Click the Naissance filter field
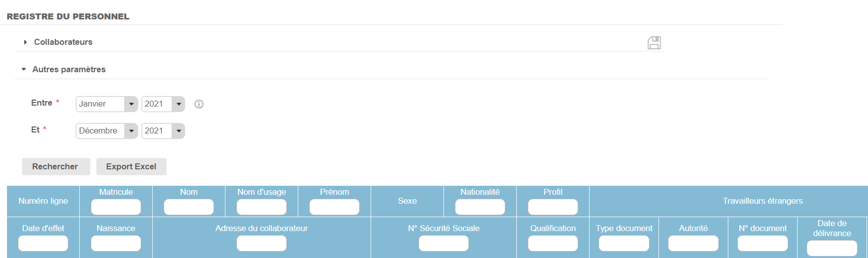This screenshot has width=868, height=258. (x=116, y=243)
